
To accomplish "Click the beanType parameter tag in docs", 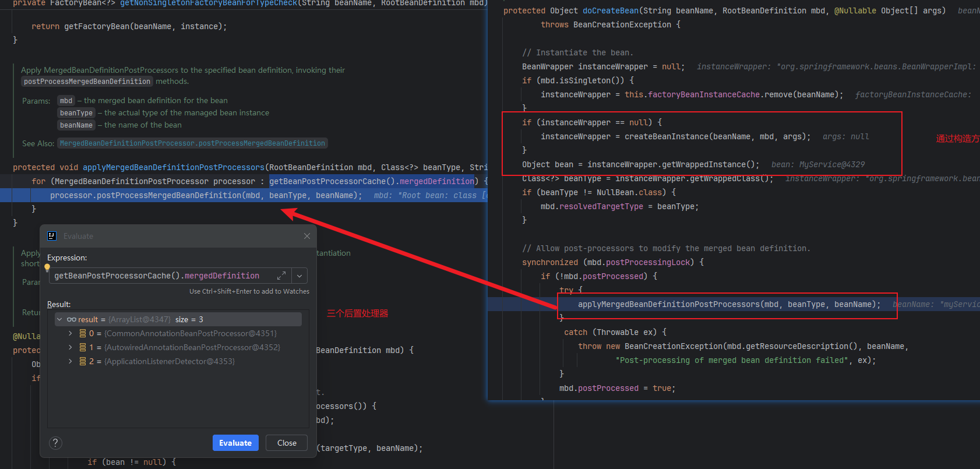I will point(76,113).
